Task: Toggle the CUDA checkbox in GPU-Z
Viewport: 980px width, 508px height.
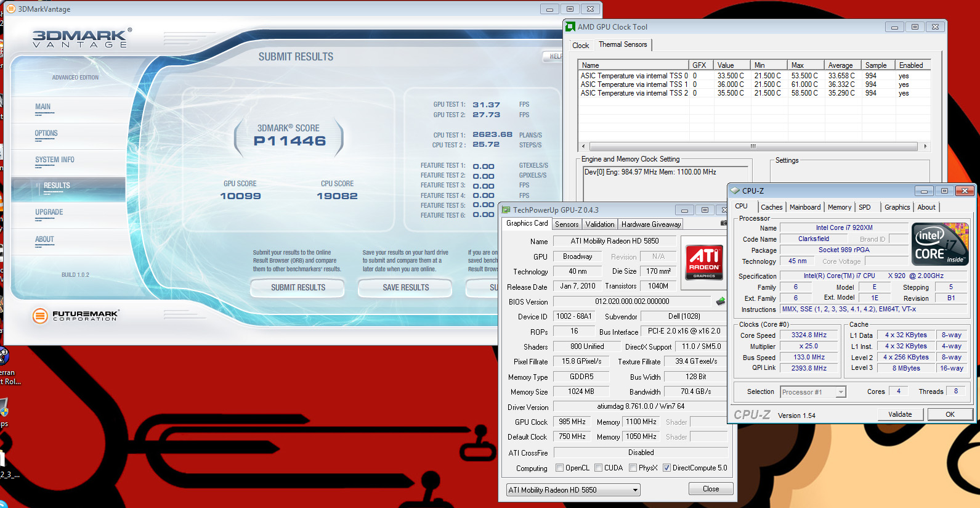Action: [599, 468]
